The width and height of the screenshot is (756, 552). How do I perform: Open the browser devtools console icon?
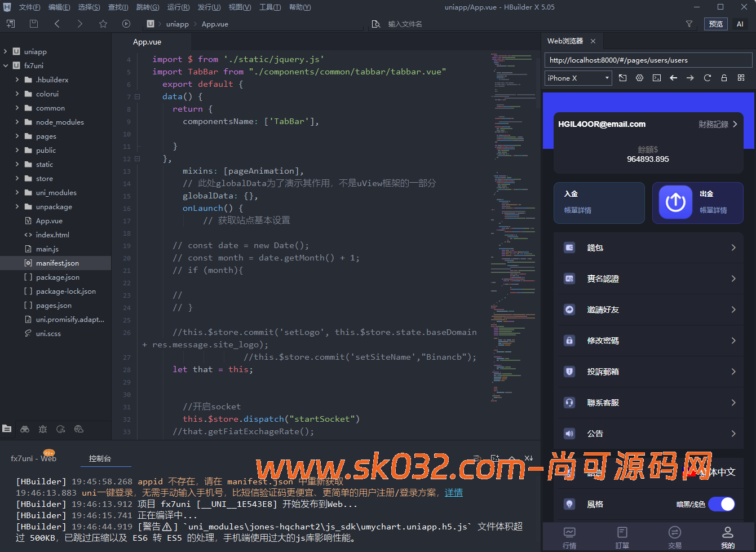(657, 78)
